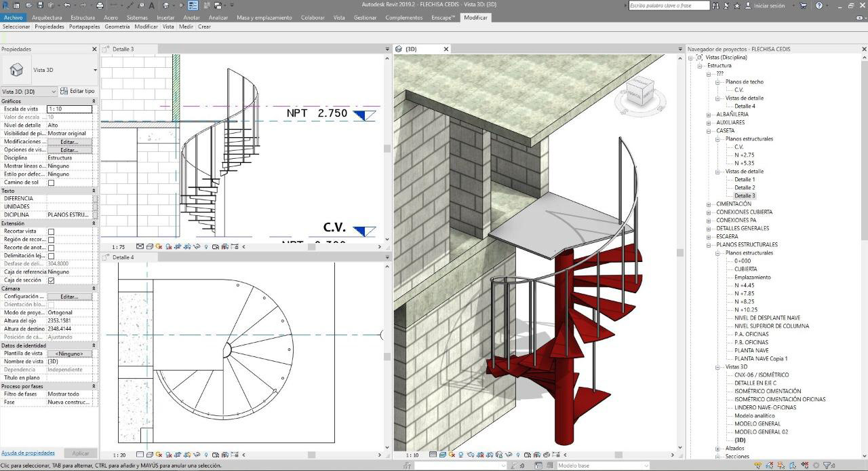Viewport: 868px width, 471px height.
Task: Click the Vista 3D type house thumbnail in Propiedades
Action: pos(17,70)
